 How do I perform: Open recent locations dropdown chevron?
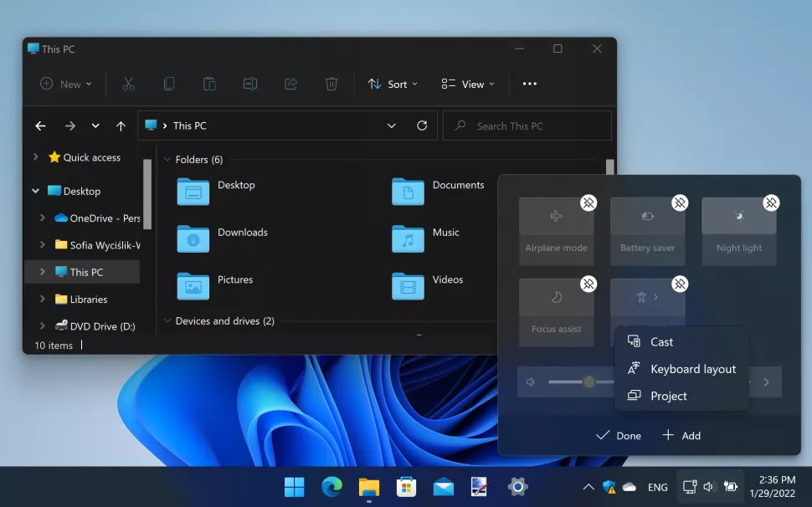95,125
